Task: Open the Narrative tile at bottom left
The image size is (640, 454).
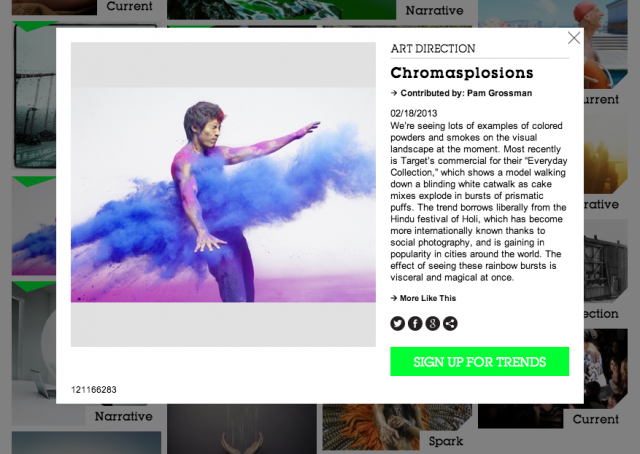Action: (x=123, y=416)
